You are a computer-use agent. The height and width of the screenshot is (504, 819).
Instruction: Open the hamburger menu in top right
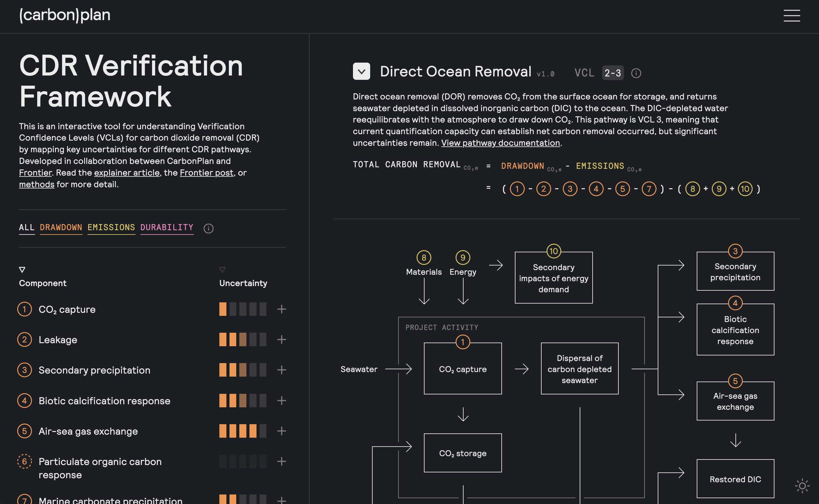(791, 15)
